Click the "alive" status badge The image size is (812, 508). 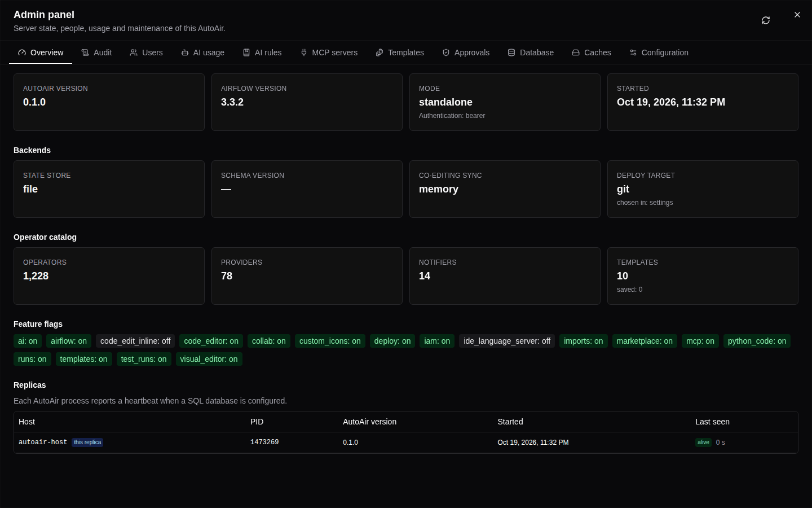click(x=703, y=443)
